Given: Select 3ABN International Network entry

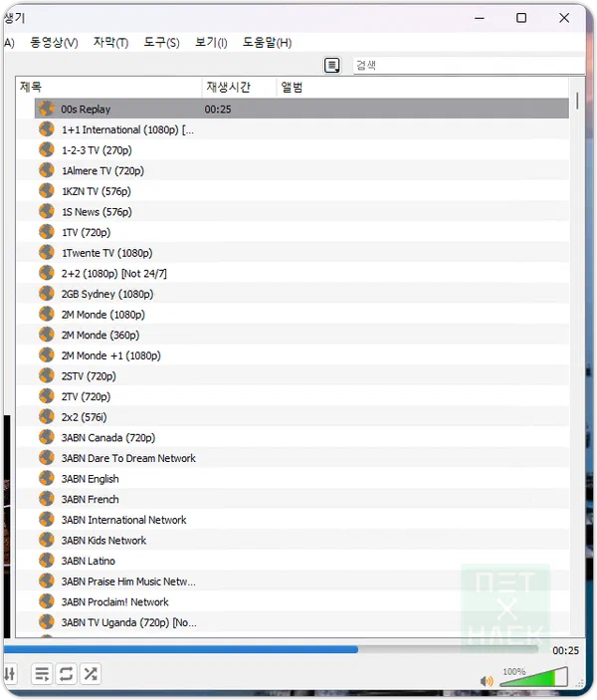Looking at the screenshot, I should (301, 520).
